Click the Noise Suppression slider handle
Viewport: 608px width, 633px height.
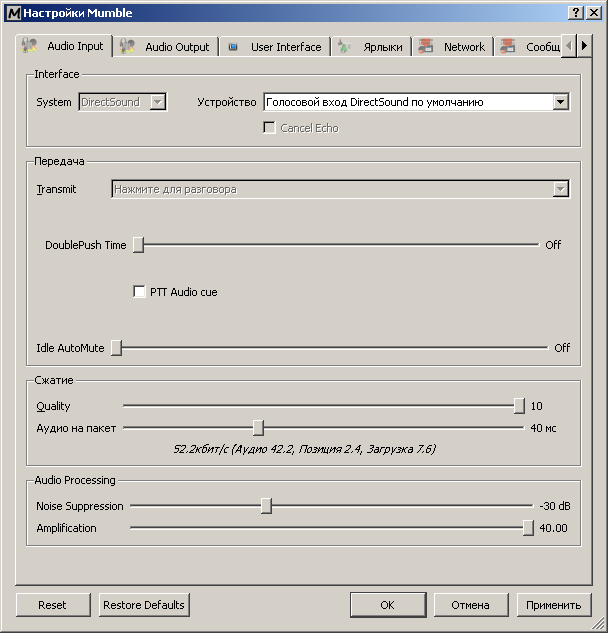(266, 506)
